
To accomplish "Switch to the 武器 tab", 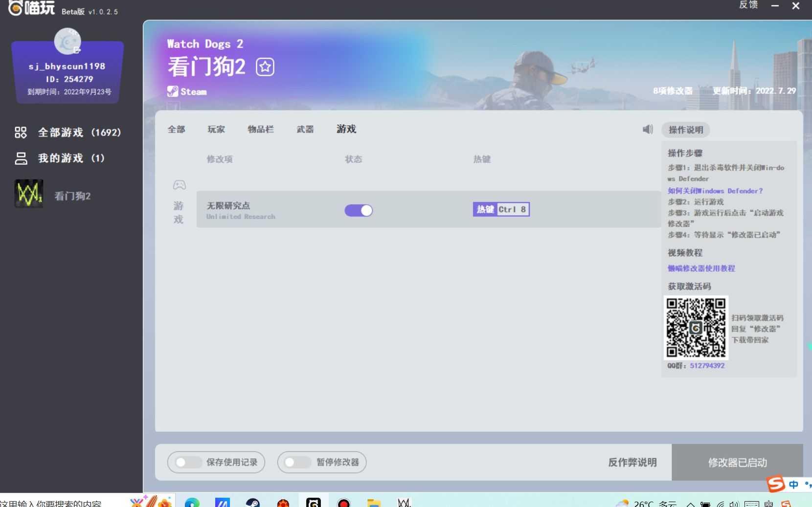I will pyautogui.click(x=304, y=129).
